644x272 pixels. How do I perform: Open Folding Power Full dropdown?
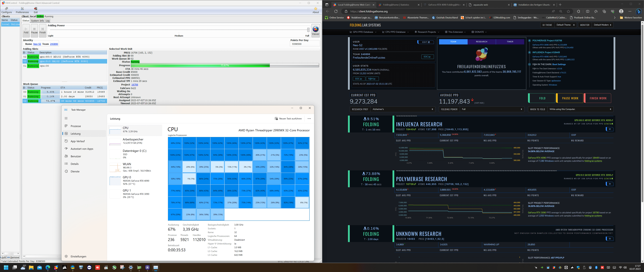point(492,109)
